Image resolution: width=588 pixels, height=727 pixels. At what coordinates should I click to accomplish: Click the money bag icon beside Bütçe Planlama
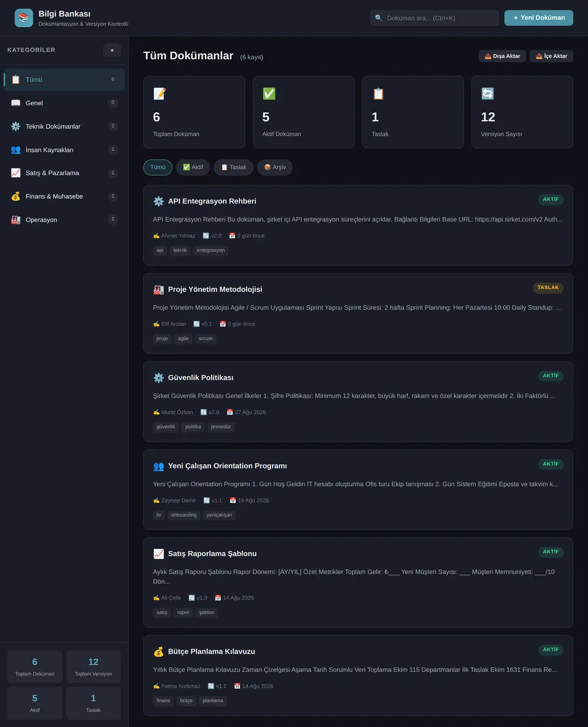[x=159, y=652]
